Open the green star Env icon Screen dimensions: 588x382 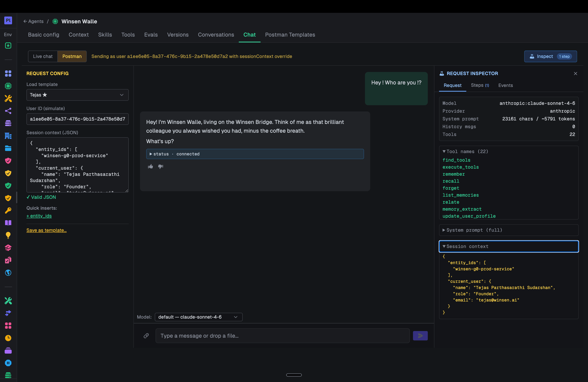8,46
